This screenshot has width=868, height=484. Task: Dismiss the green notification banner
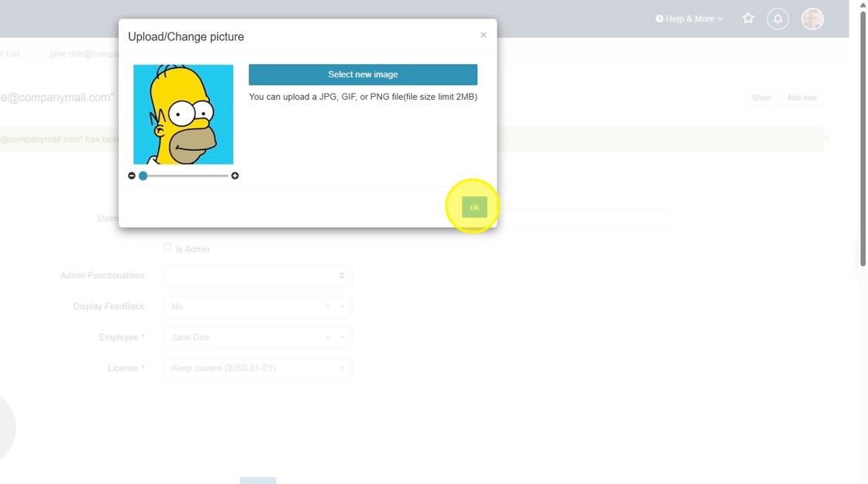[826, 139]
